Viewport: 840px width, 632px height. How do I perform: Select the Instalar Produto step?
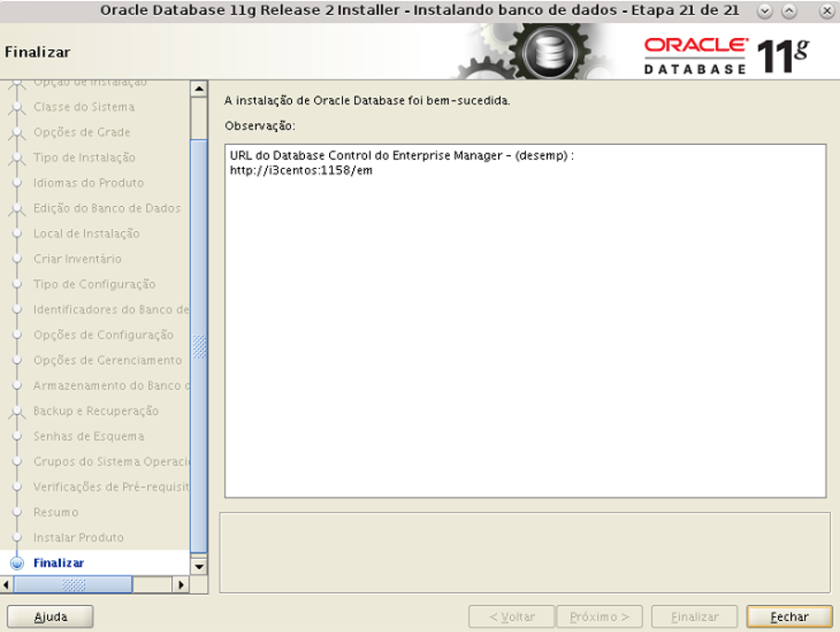79,537
